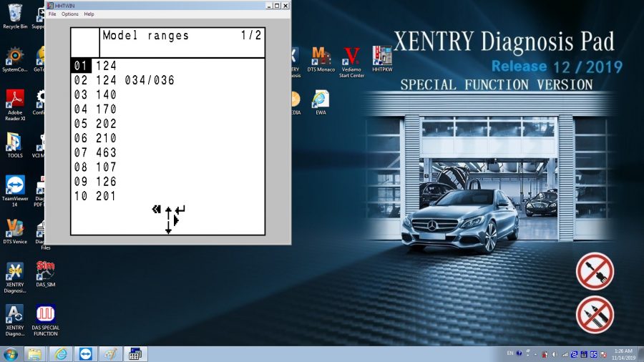The image size is (644, 362).
Task: Click the HHTWIN down arrow key
Action: (x=168, y=227)
